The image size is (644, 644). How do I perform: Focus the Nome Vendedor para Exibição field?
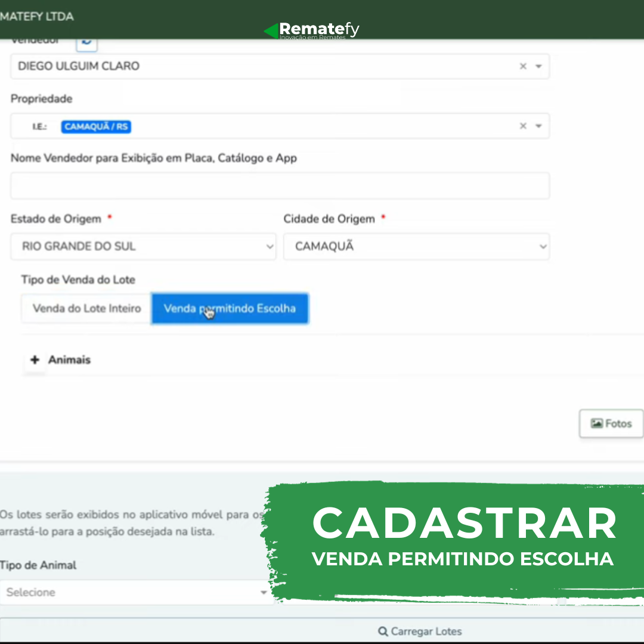point(280,185)
